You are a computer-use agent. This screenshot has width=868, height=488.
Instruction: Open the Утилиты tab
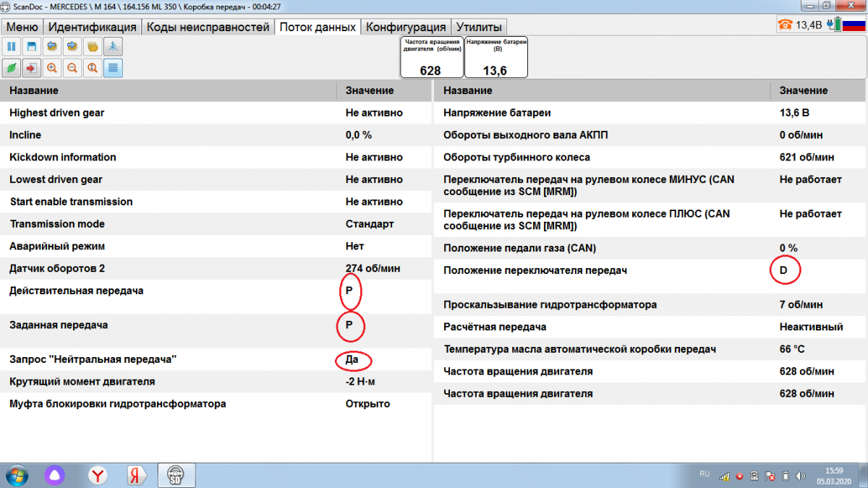479,27
